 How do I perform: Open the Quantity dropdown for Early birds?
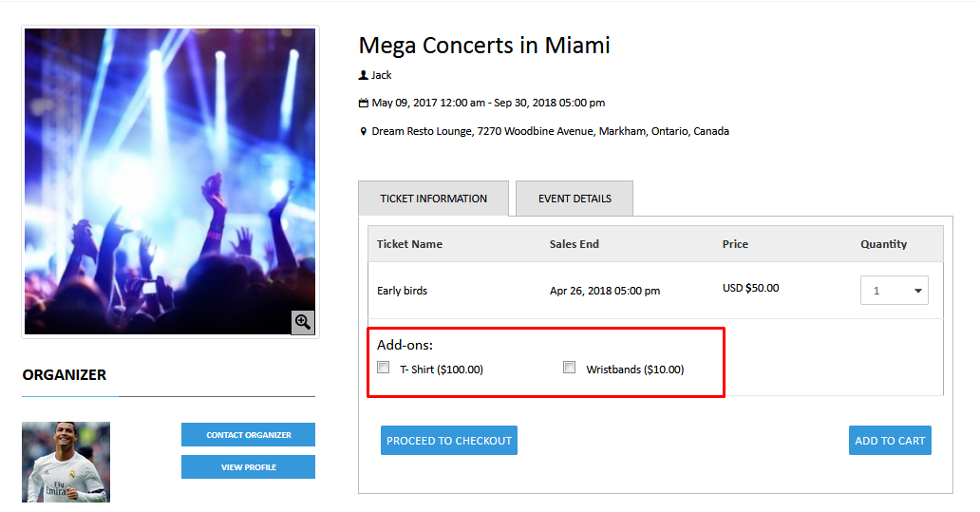point(894,291)
